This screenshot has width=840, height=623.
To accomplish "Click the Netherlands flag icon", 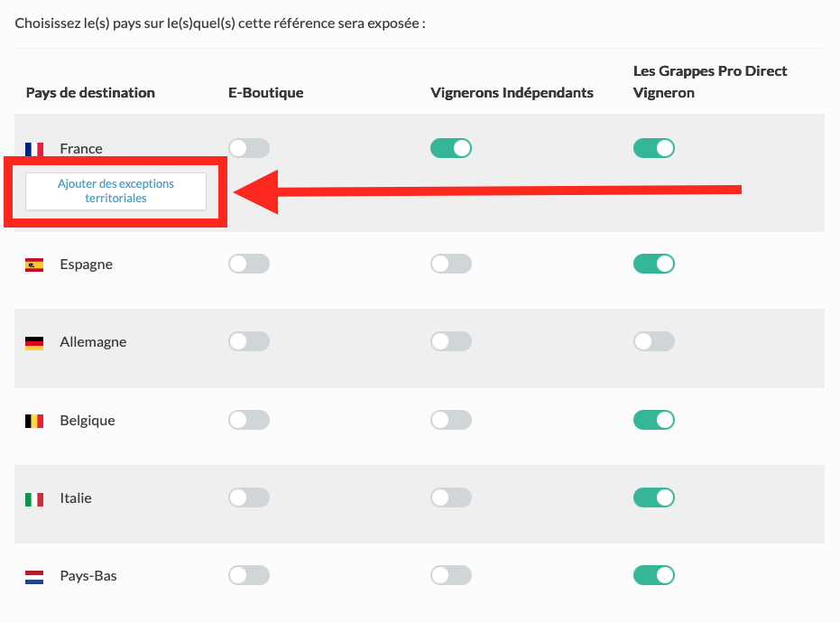I will [34, 576].
